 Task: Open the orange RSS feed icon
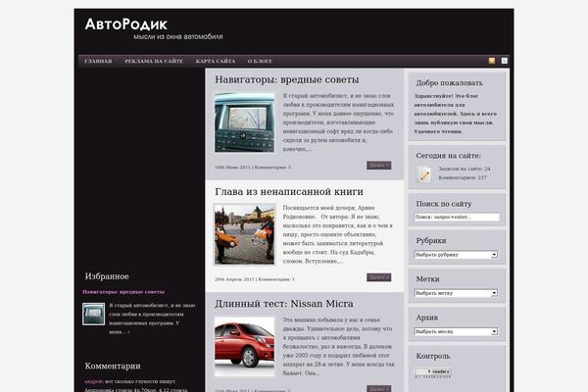492,61
